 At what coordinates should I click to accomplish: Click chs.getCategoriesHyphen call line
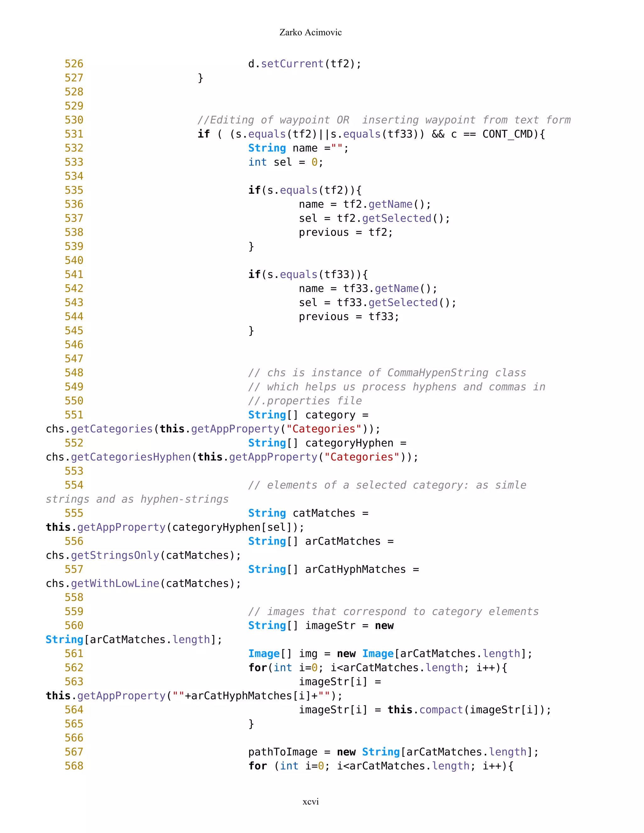[x=232, y=457]
